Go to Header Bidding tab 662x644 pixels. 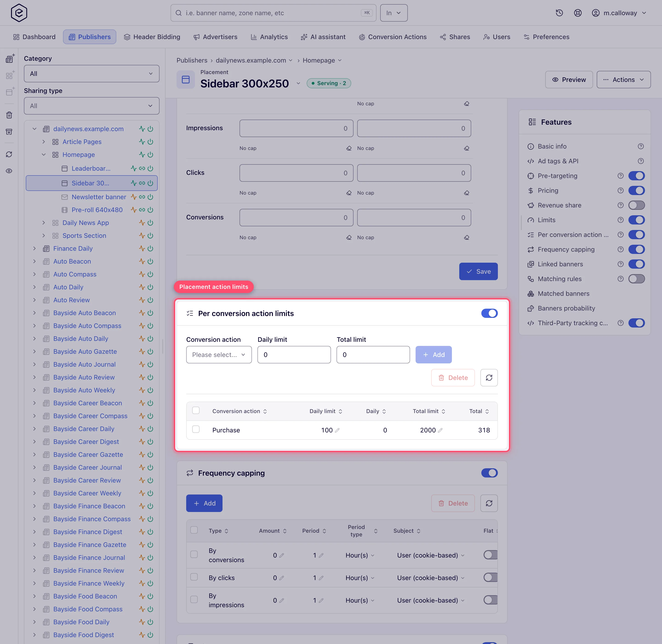[x=152, y=37]
